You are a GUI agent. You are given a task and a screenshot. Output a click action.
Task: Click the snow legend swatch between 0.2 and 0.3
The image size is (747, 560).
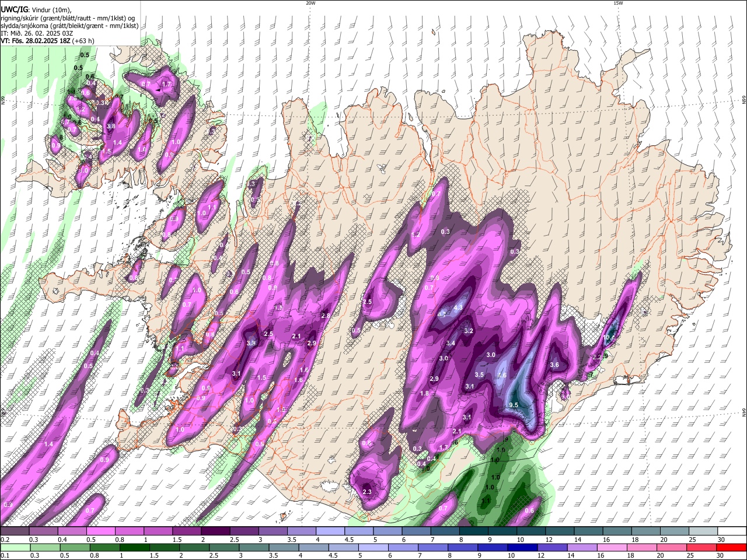point(15,531)
